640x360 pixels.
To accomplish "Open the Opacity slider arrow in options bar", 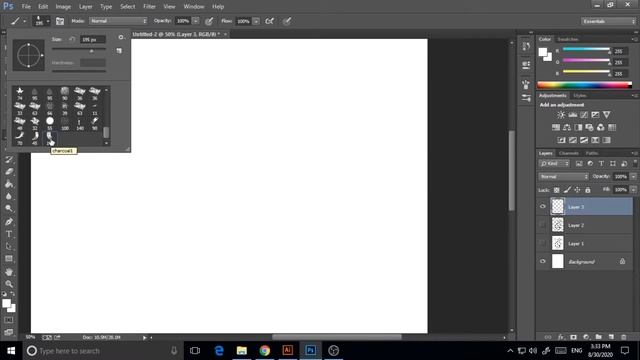I will pyautogui.click(x=196, y=21).
